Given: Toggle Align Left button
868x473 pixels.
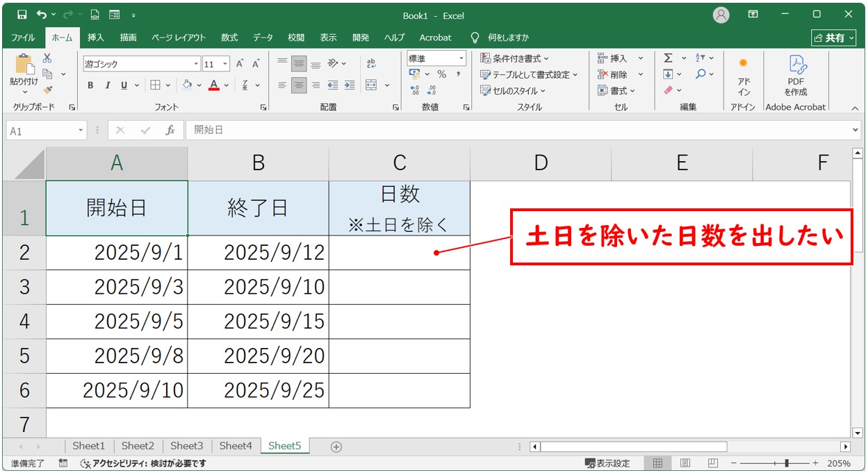Looking at the screenshot, I should point(282,85).
